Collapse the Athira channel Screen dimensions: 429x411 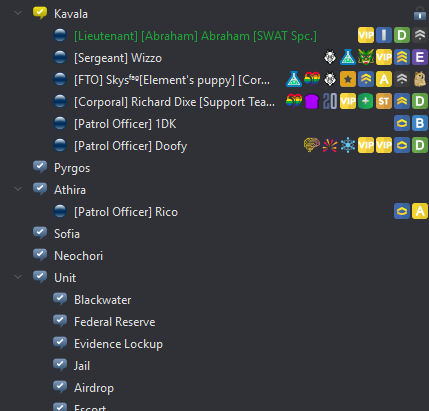click(x=18, y=189)
